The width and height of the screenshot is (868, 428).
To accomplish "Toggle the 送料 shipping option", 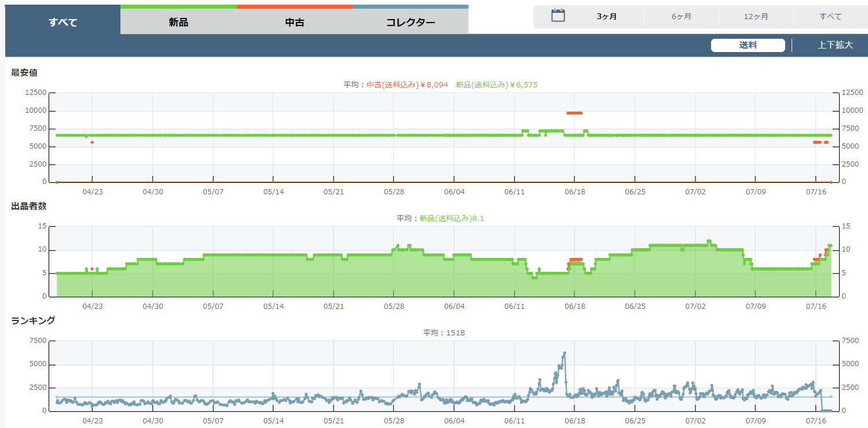I will point(748,45).
